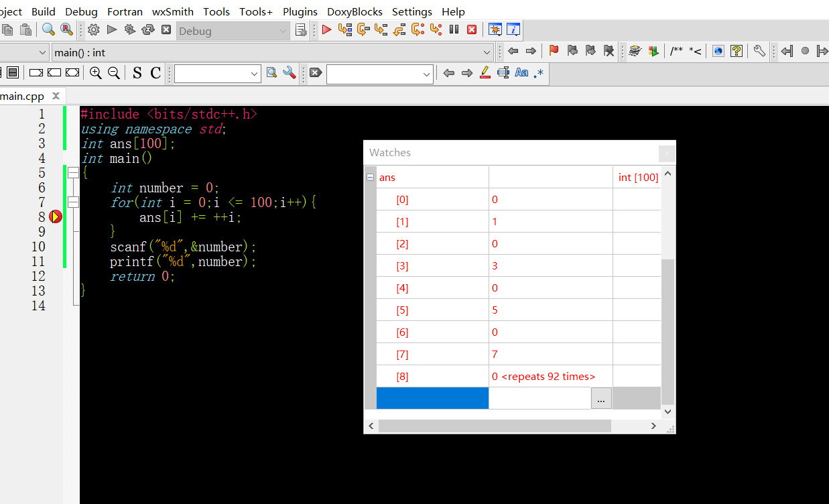This screenshot has height=504, width=829.
Task: Go to next bookmark flag icon
Action: 590,51
